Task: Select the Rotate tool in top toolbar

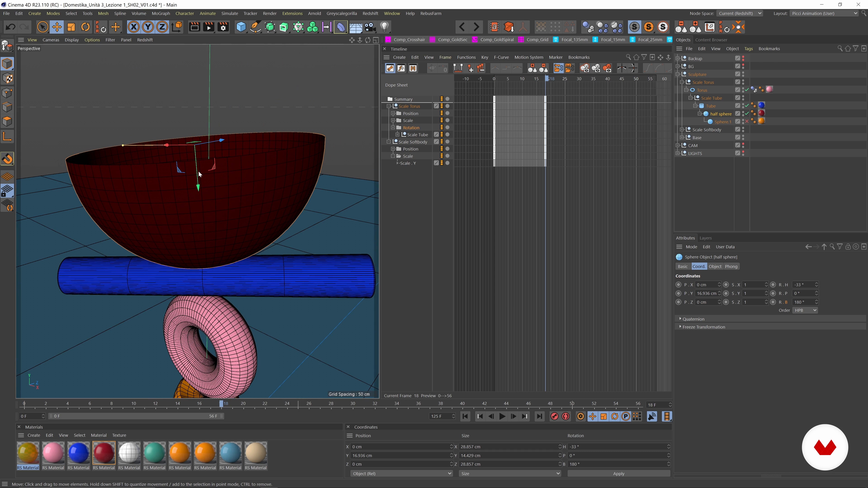Action: 86,27
